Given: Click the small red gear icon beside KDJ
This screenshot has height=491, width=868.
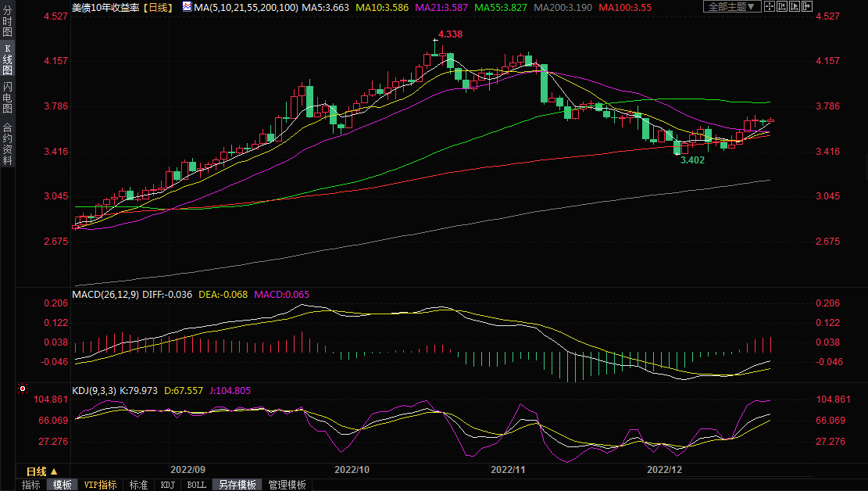Looking at the screenshot, I should 22,389.
